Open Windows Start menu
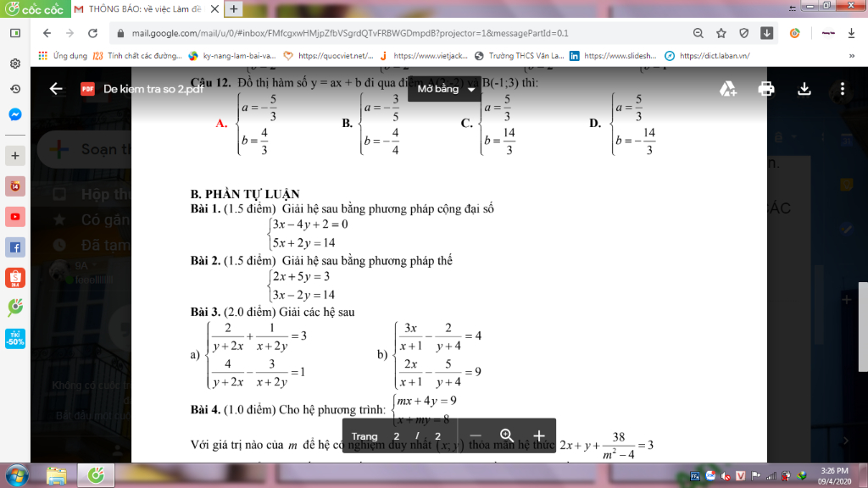 [x=17, y=476]
